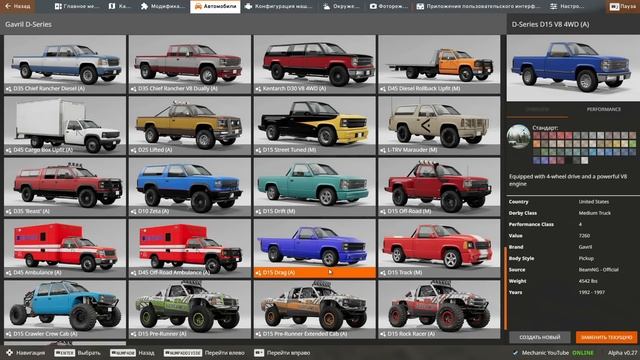Select the D35 'Beast' (A) truck
The width and height of the screenshot is (640, 360).
tap(65, 187)
